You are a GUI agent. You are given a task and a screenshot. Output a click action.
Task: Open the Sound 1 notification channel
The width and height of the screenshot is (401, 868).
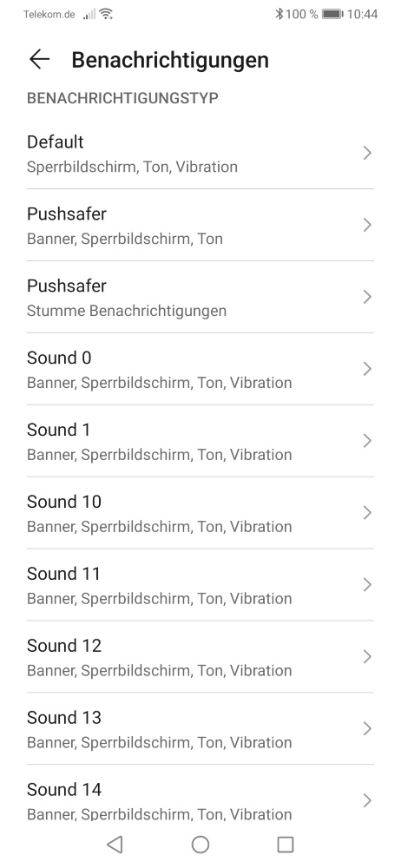pos(200,441)
